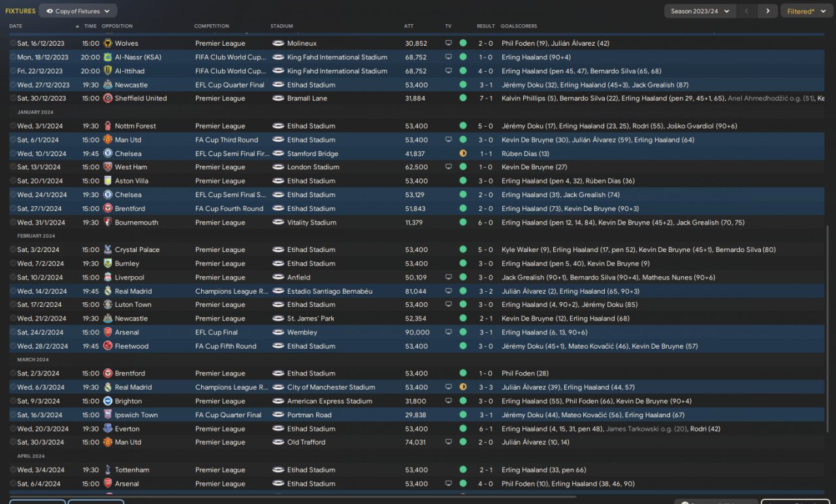This screenshot has width=836, height=504.
Task: Click the Brighton club badge
Action: [x=107, y=401]
